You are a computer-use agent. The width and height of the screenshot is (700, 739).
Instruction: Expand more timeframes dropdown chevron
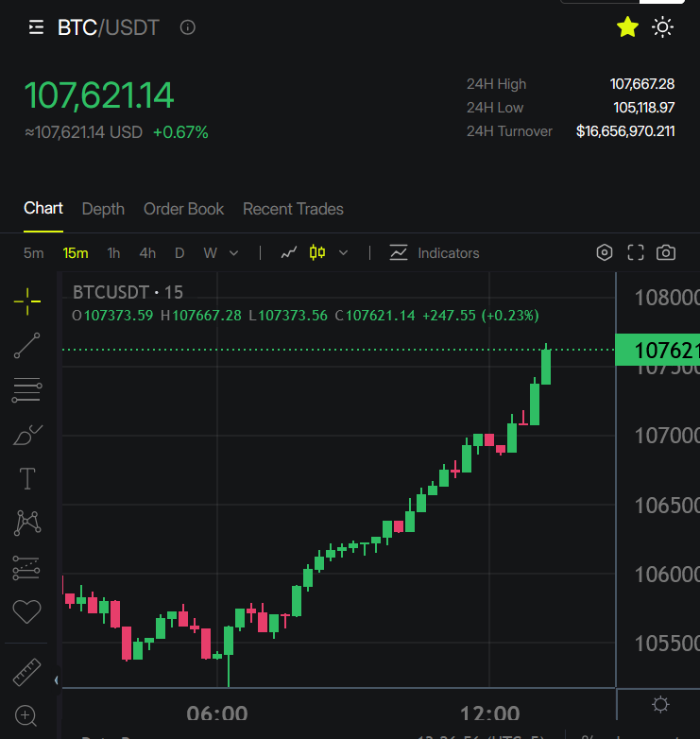pyautogui.click(x=233, y=253)
